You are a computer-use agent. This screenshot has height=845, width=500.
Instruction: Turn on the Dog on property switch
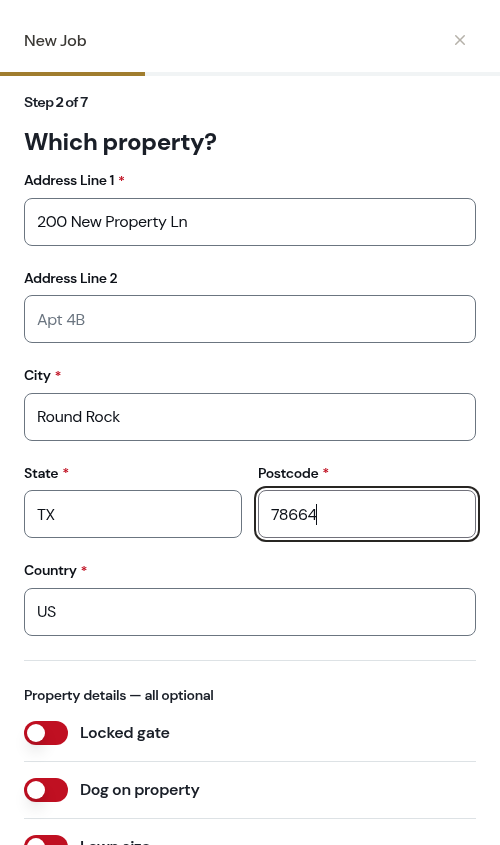pyautogui.click(x=46, y=790)
